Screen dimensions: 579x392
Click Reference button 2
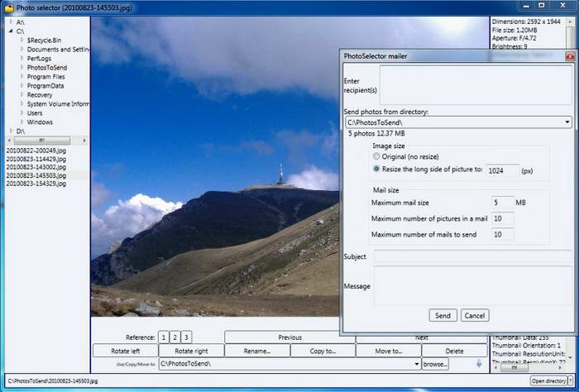click(175, 337)
